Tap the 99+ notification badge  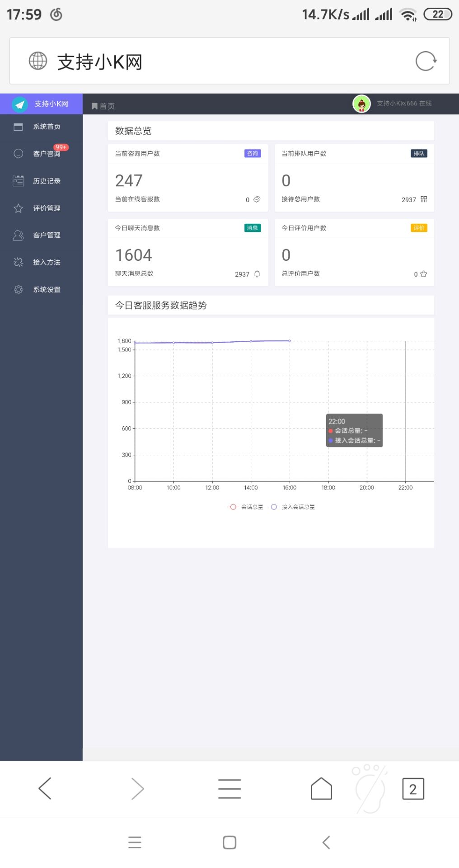point(61,147)
